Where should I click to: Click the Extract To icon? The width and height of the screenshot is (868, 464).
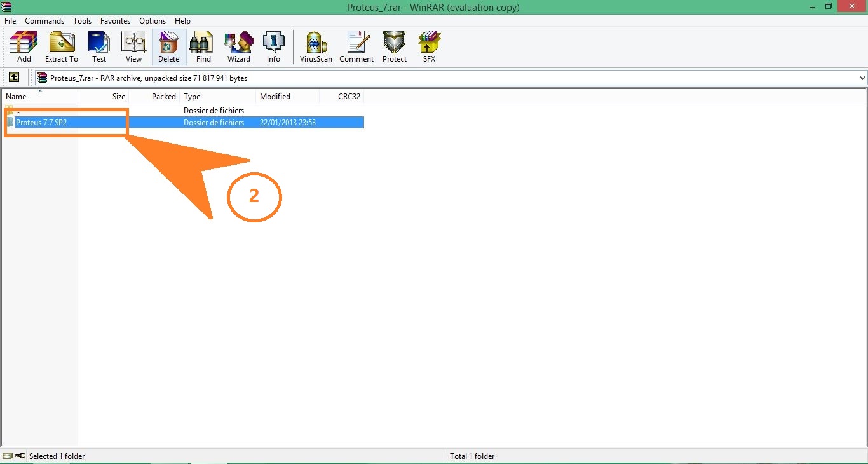tap(62, 46)
